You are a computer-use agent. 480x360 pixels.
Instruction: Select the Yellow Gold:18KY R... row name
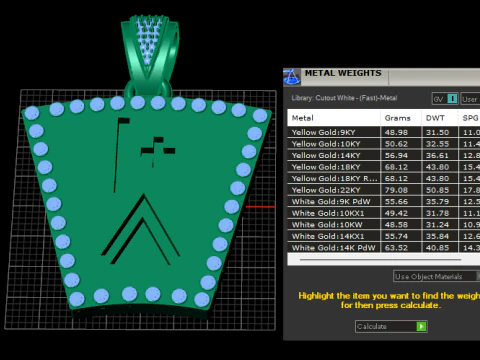334,178
